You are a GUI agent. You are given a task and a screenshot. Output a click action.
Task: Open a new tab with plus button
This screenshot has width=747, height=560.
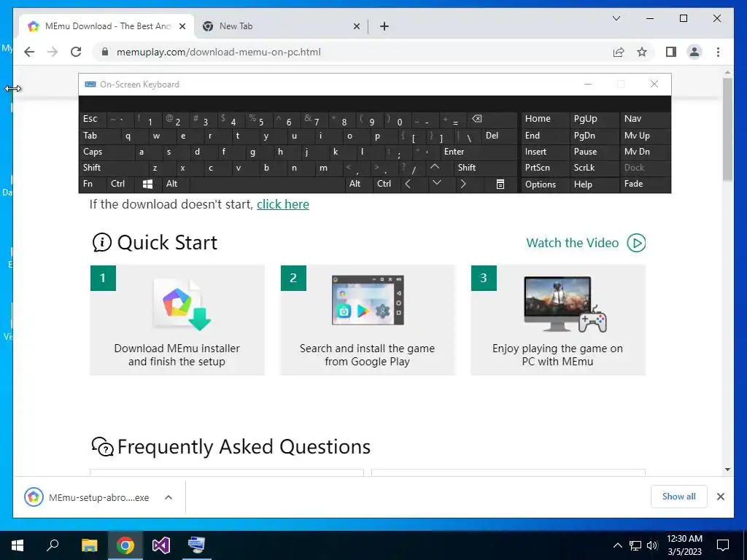(384, 26)
